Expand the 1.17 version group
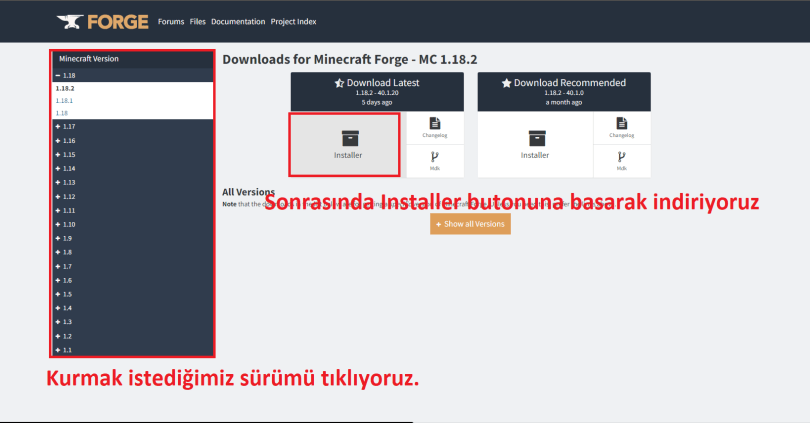This screenshot has height=423, width=810. [133, 127]
